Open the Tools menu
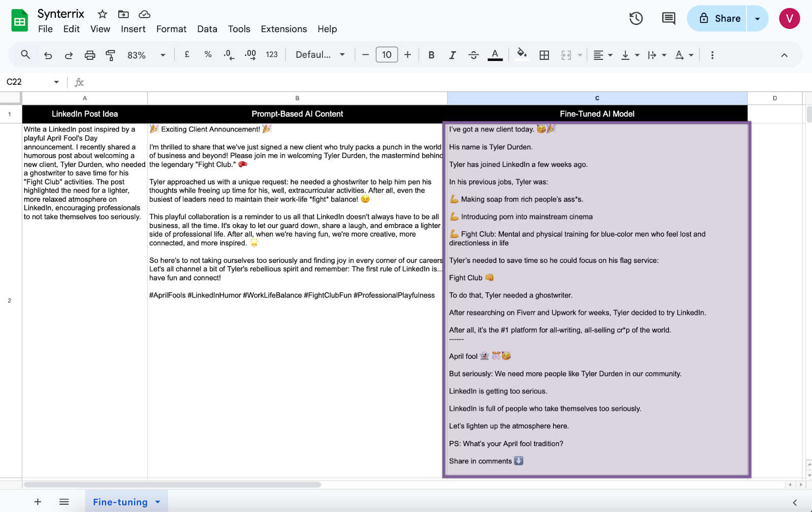Screen dimensions: 812x512 (x=239, y=29)
